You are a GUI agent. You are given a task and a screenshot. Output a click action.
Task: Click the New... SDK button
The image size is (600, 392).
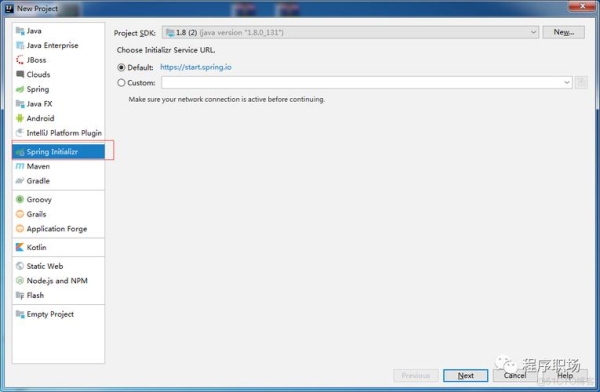tap(563, 32)
